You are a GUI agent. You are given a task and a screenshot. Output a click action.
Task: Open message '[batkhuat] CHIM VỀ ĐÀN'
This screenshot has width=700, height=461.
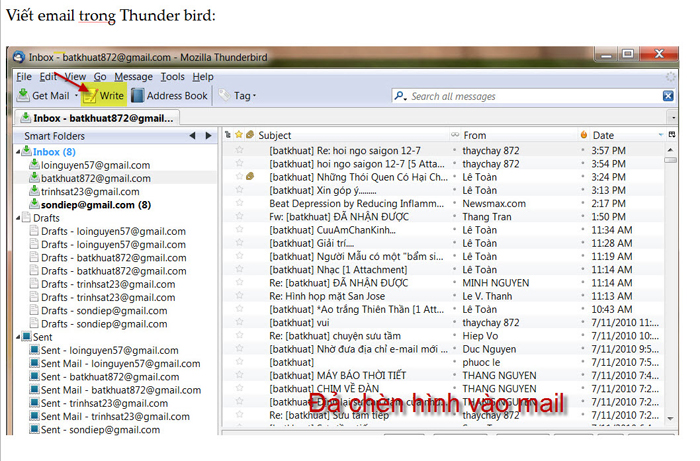[x=324, y=388]
